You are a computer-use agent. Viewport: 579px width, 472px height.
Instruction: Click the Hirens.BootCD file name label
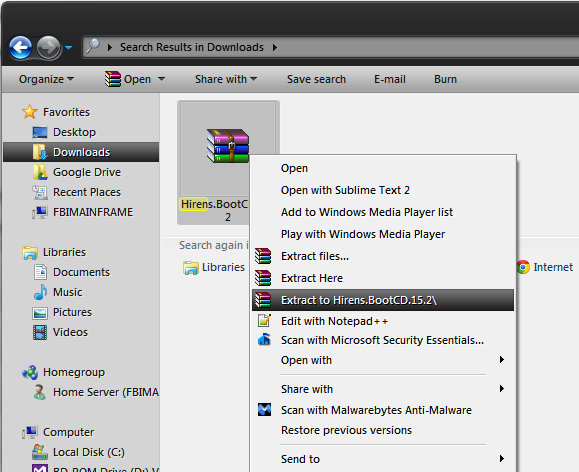tap(214, 210)
